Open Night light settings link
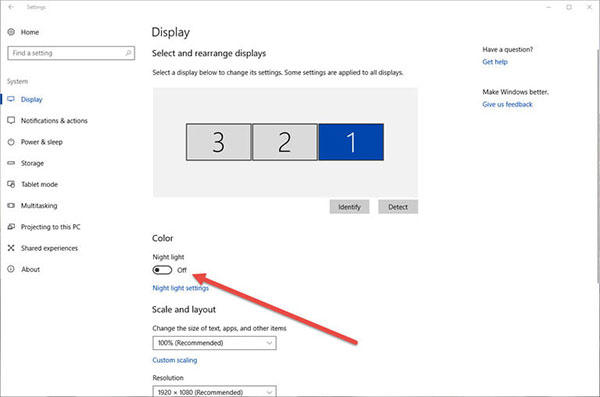The image size is (600, 397). (181, 288)
